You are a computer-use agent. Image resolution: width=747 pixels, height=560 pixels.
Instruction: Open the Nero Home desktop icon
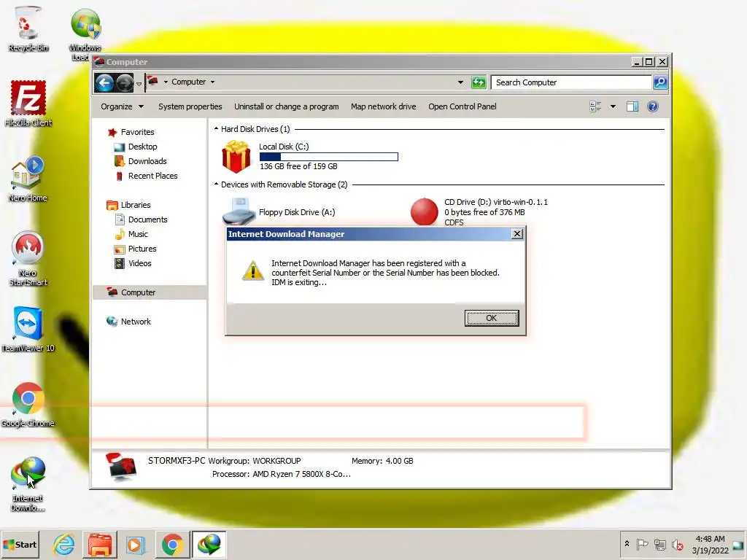click(28, 179)
